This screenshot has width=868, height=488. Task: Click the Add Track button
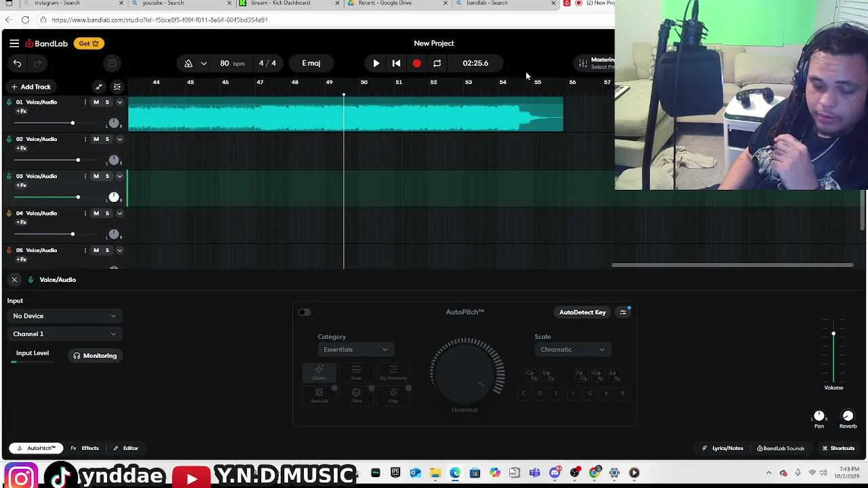pyautogui.click(x=31, y=87)
